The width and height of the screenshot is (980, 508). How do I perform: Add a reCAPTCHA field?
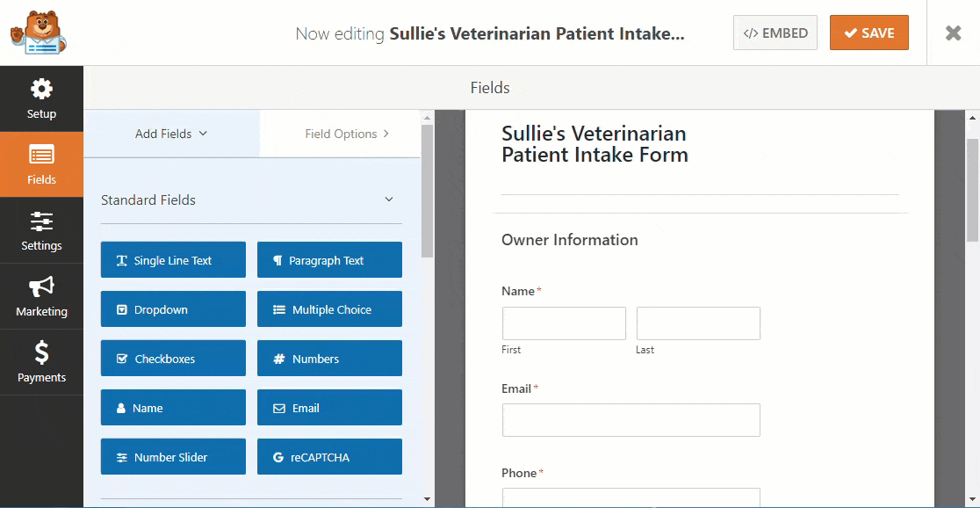pos(329,457)
